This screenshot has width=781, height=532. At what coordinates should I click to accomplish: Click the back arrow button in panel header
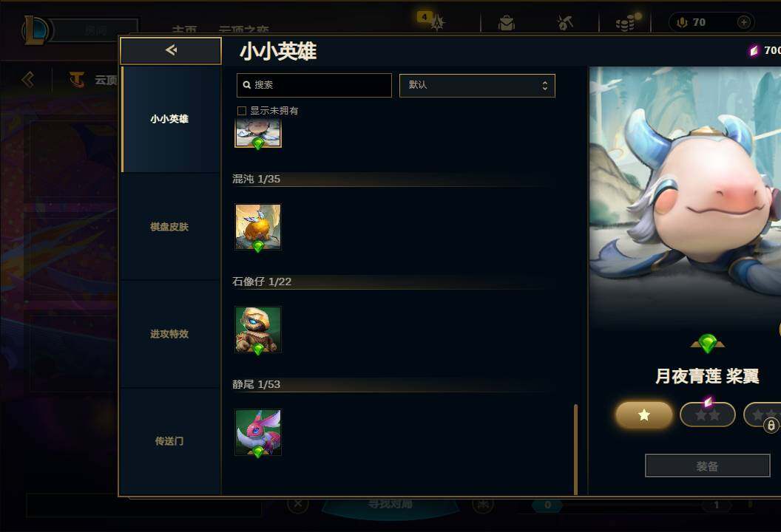click(x=171, y=50)
